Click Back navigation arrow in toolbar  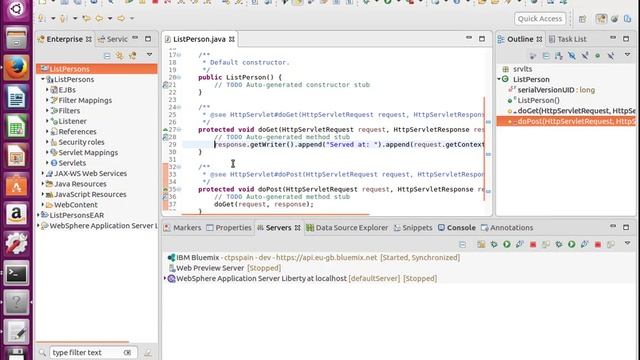tap(99, 18)
